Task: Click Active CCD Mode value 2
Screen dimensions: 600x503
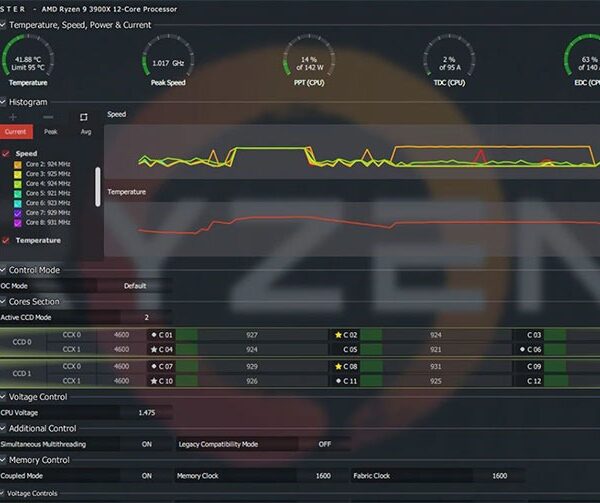Action: point(146,317)
